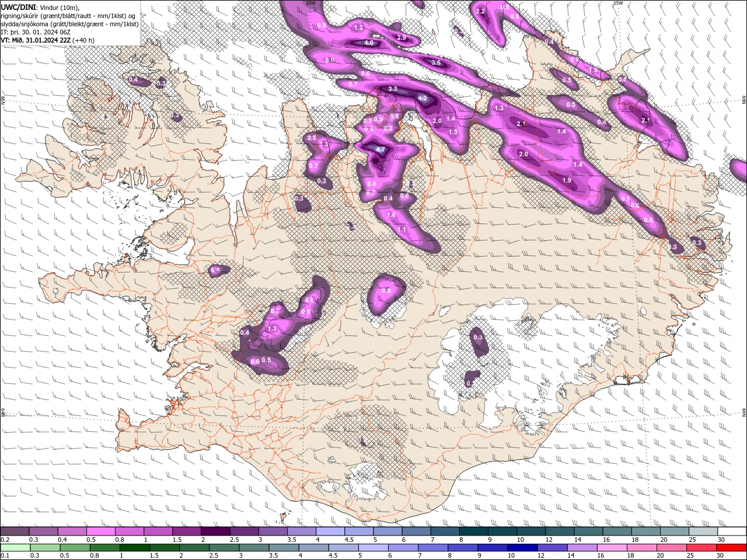Click the 1.2 precipitation value on the map
747x560 pixels.
point(359,27)
